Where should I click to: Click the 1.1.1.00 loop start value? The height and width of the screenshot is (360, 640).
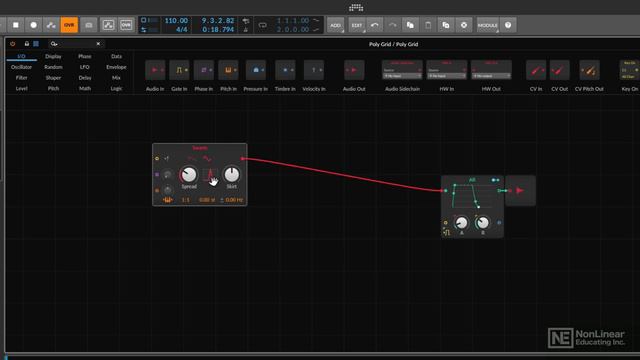[293, 20]
